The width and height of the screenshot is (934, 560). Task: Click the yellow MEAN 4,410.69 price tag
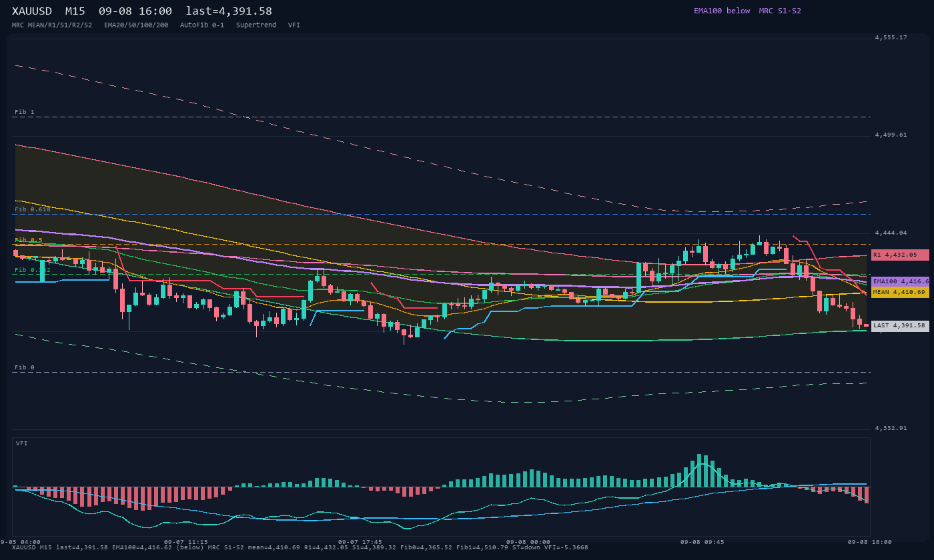pos(900,292)
